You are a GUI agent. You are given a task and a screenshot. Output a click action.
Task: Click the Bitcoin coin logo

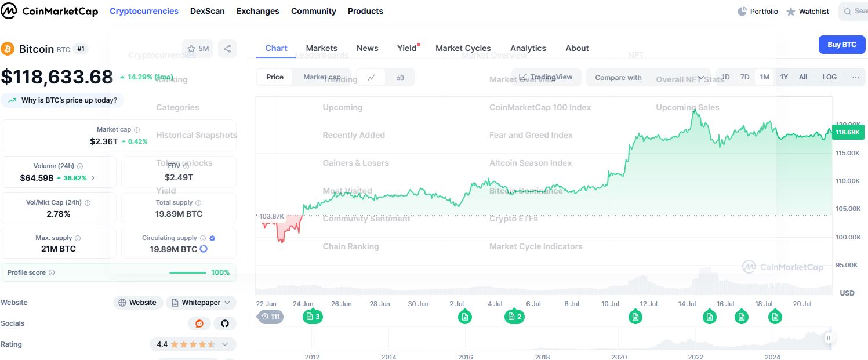point(8,49)
